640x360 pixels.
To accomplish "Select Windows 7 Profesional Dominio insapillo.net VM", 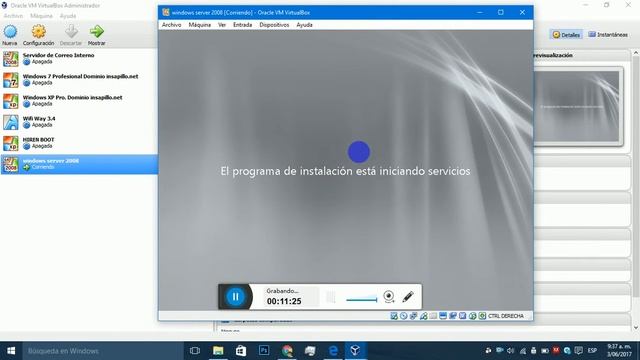I will [x=79, y=80].
